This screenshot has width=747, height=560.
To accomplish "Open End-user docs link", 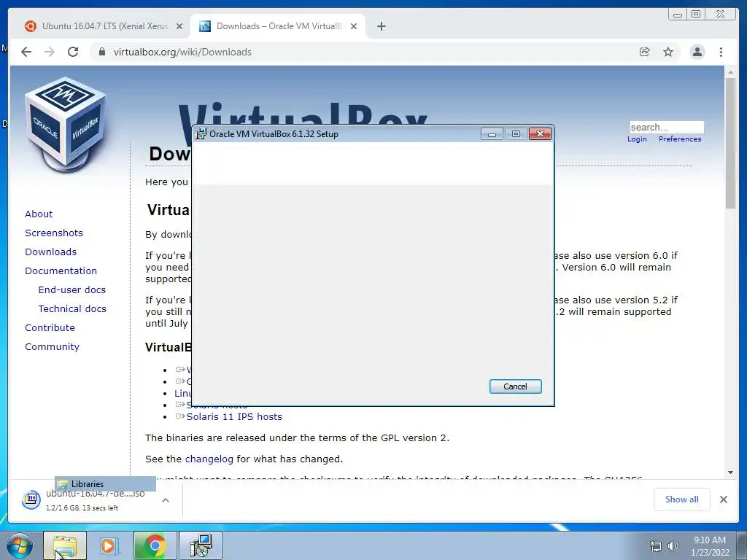I will [x=72, y=290].
